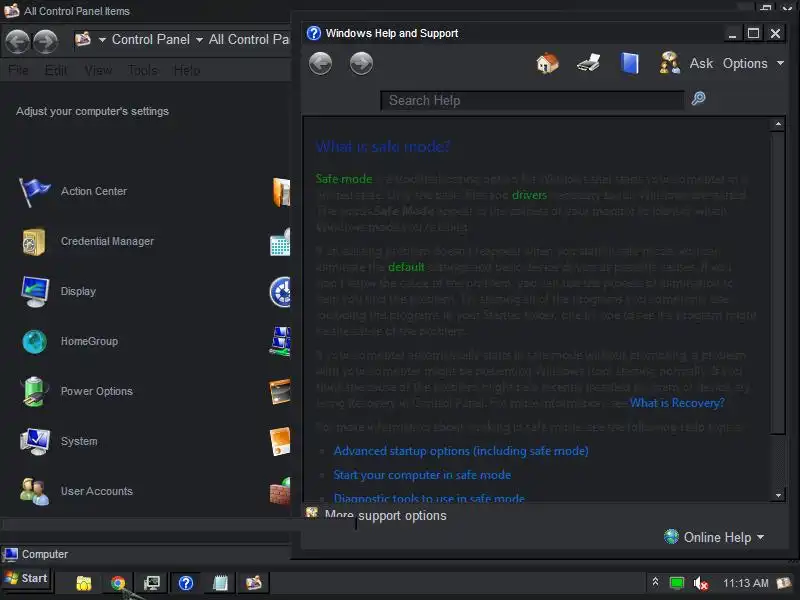Click Control Panel back arrow button
Image resolution: width=800 pixels, height=600 pixels.
[17, 41]
